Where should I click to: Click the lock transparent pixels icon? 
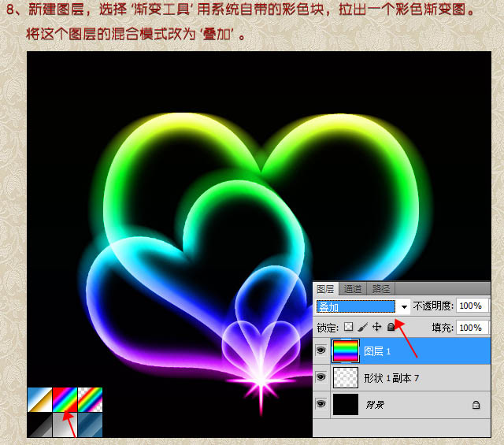(349, 326)
